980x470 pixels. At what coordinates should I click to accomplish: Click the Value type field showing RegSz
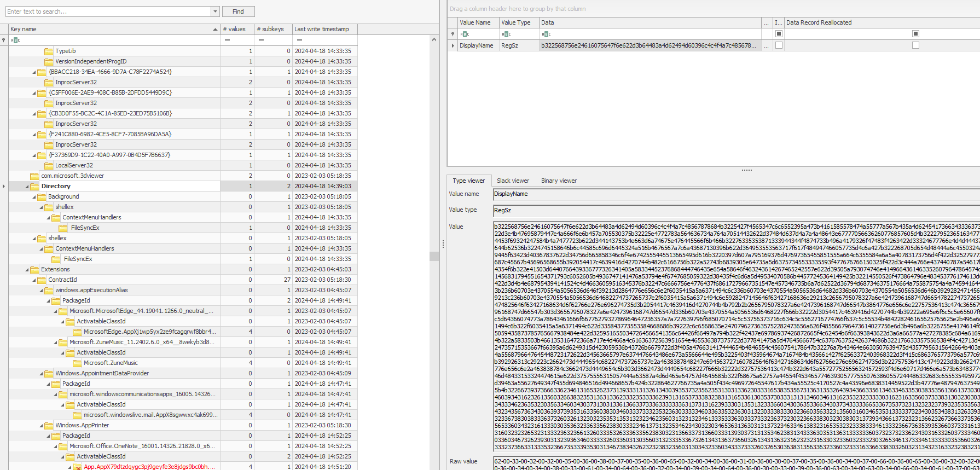tap(737, 210)
